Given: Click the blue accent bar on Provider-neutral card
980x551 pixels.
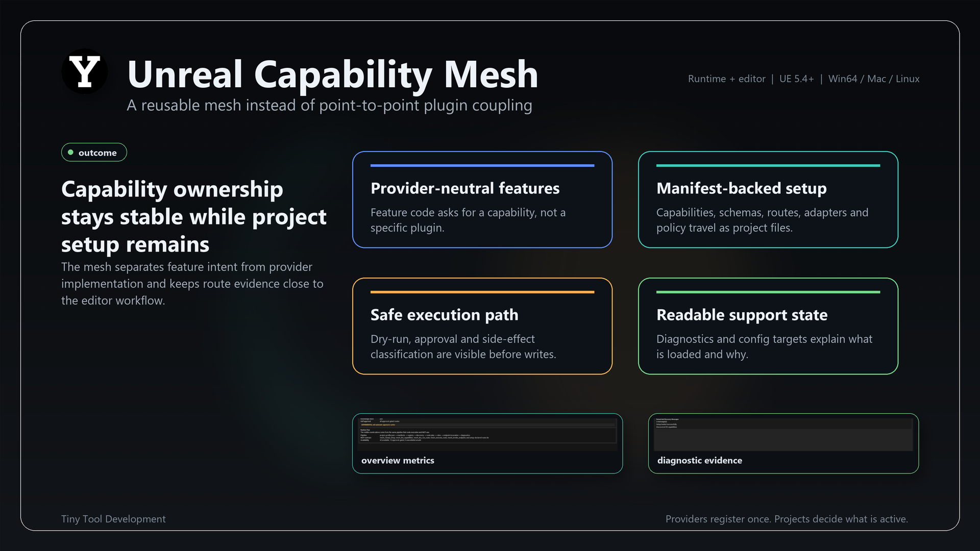Looking at the screenshot, I should pos(482,165).
